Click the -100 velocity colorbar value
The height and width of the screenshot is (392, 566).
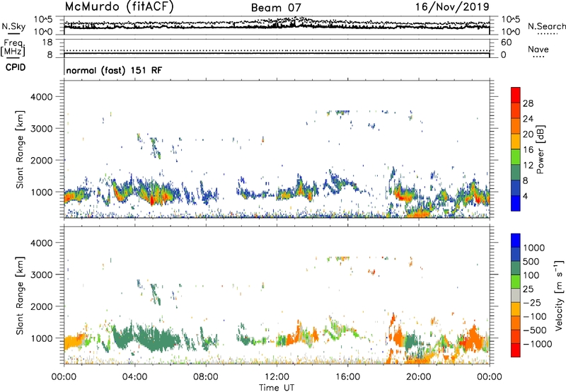pos(535,316)
